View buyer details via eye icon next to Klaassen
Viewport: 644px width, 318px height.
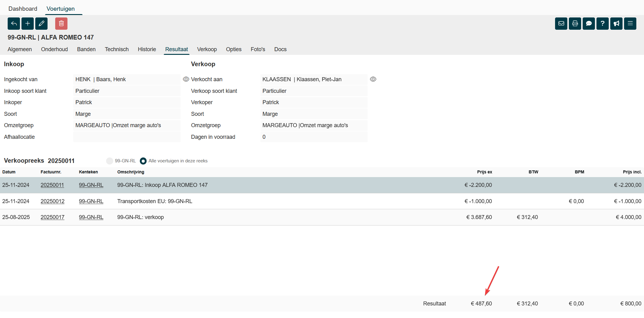373,79
